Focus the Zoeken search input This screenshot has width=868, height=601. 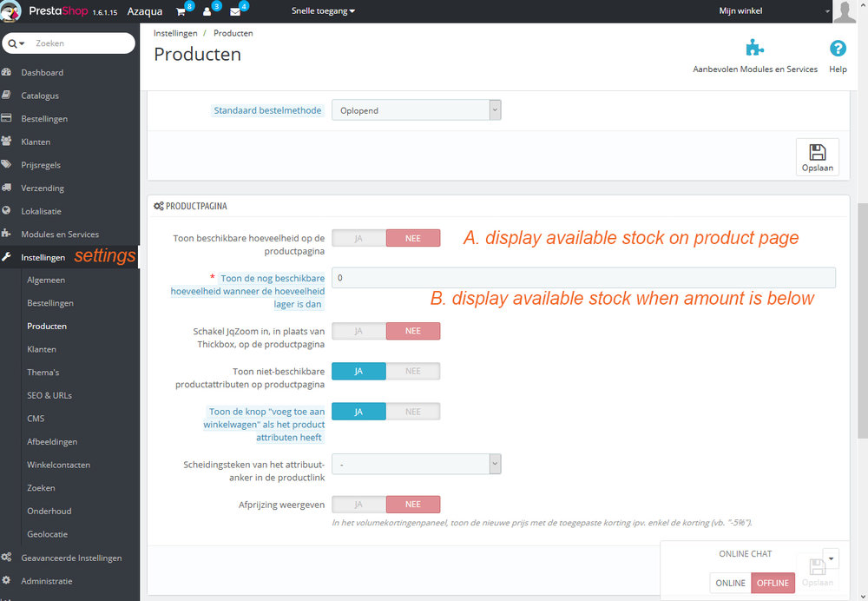coord(83,43)
